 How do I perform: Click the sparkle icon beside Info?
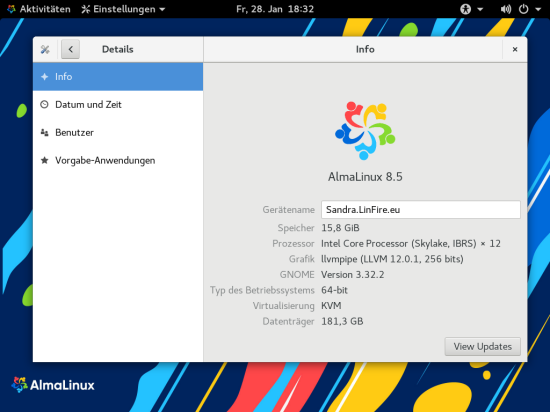click(x=45, y=77)
